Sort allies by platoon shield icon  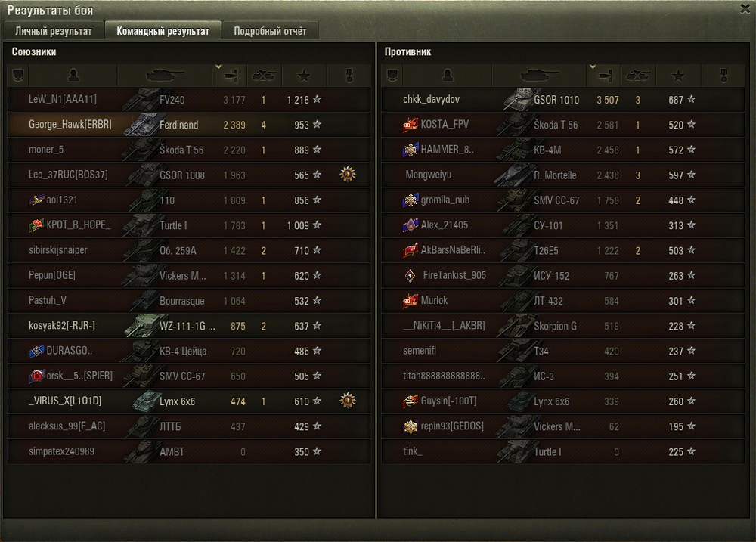(x=18, y=76)
